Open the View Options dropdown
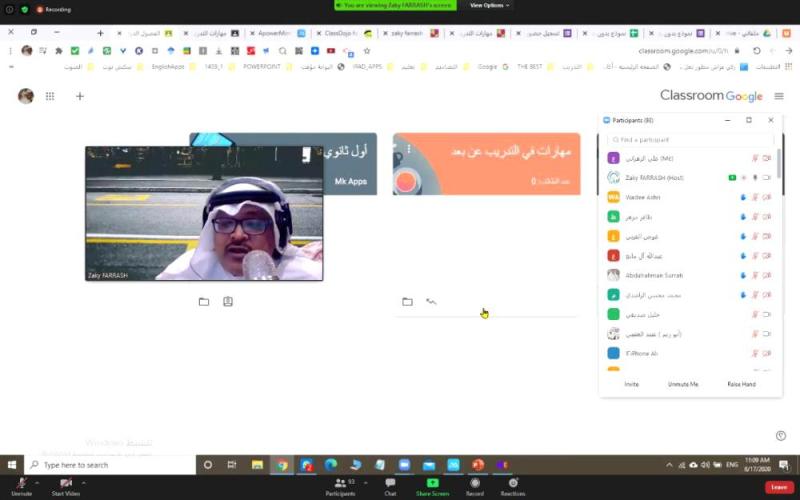800x500 pixels. 489,5
